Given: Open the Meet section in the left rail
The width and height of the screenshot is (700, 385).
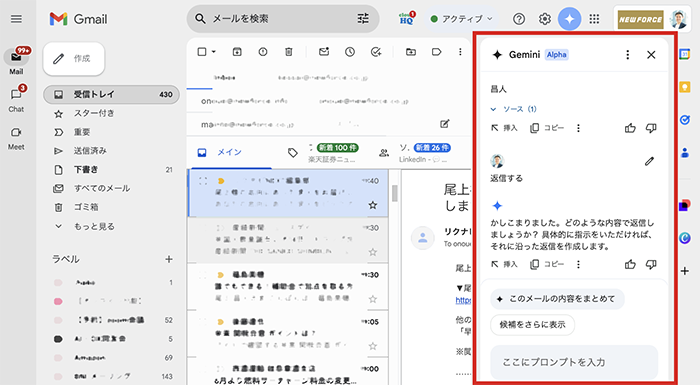Looking at the screenshot, I should pyautogui.click(x=17, y=137).
